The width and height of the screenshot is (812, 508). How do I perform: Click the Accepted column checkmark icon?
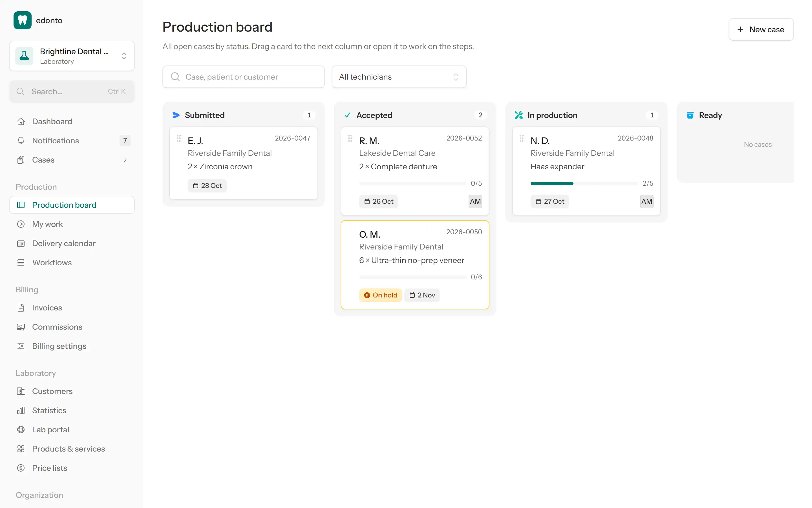(x=347, y=115)
